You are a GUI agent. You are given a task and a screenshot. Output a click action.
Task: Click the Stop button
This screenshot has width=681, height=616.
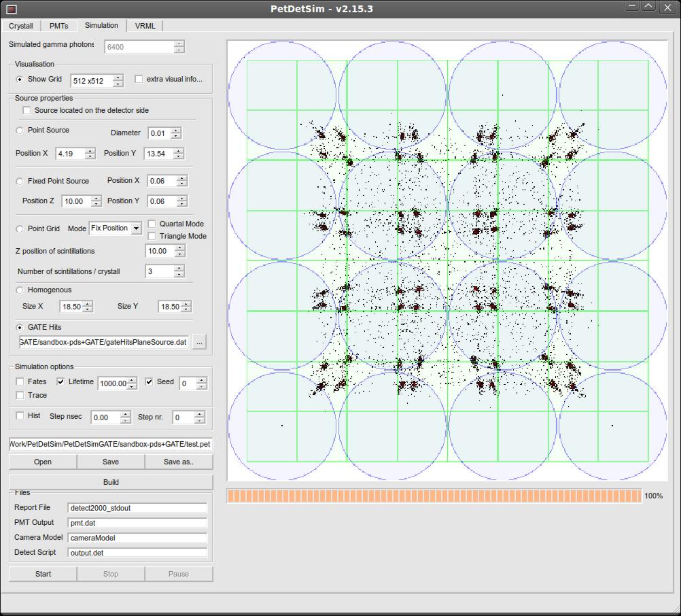click(x=111, y=574)
